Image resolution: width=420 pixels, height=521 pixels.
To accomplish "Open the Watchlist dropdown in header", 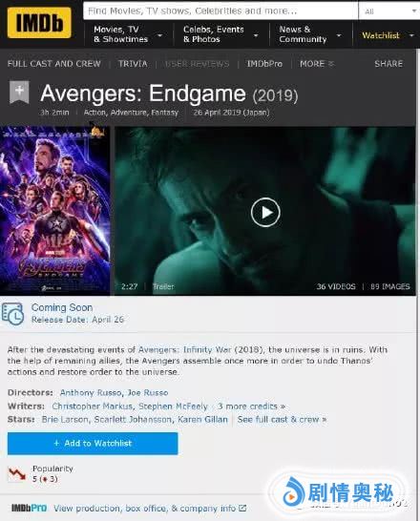I will (388, 35).
